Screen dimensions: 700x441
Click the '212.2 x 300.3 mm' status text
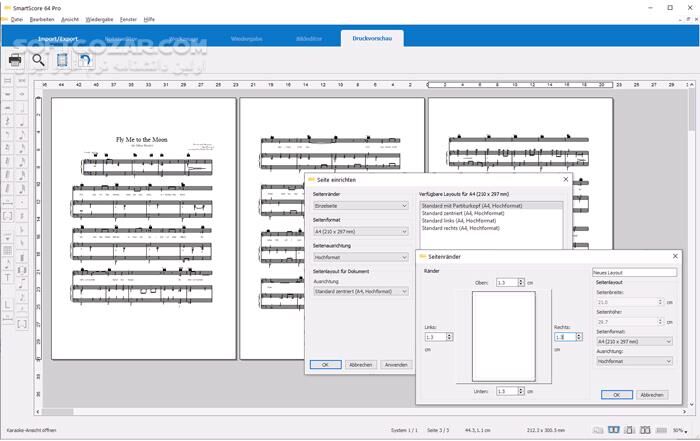click(x=546, y=430)
